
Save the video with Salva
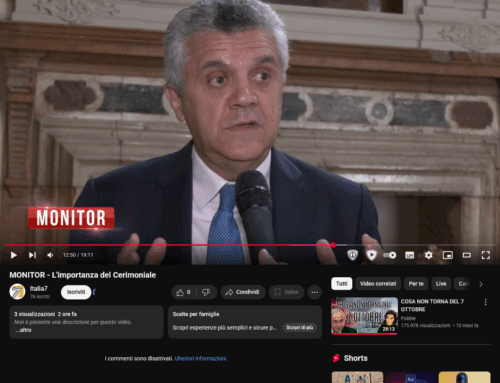(286, 292)
